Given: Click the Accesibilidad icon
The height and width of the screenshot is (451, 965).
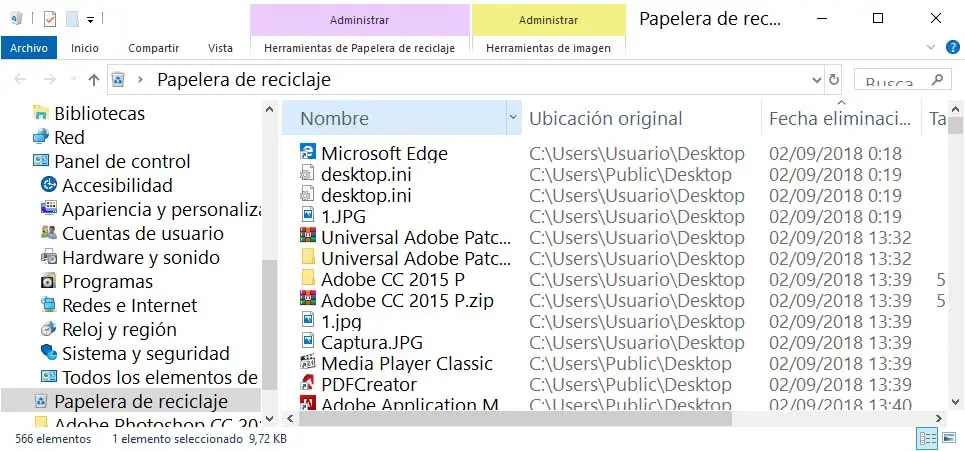Looking at the screenshot, I should pos(49,185).
